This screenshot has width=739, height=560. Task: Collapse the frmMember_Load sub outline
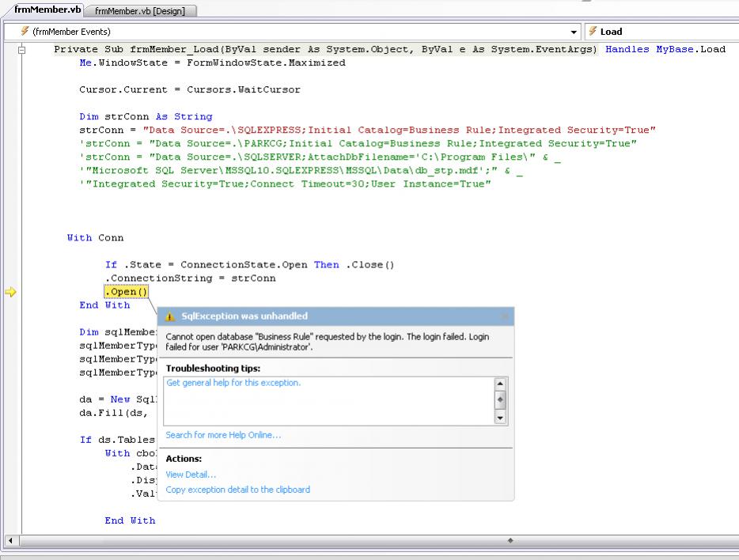click(x=21, y=50)
